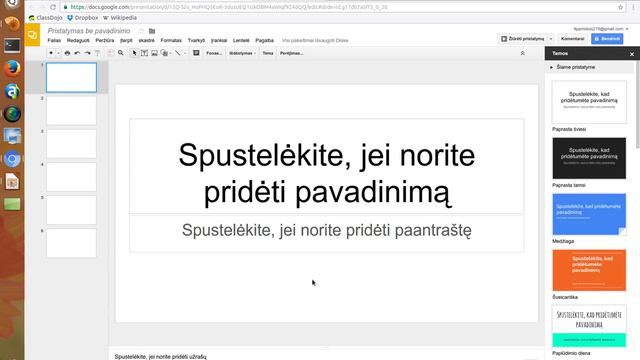Open the line tool dropdown arrow
Screen dimensions: 640x360
(184, 53)
